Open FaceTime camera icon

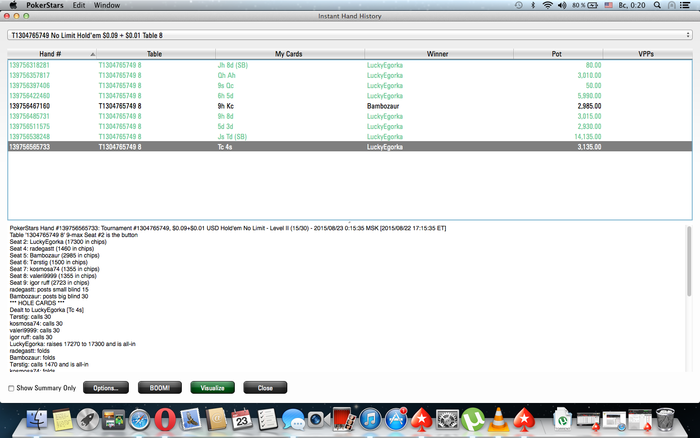tap(319, 420)
